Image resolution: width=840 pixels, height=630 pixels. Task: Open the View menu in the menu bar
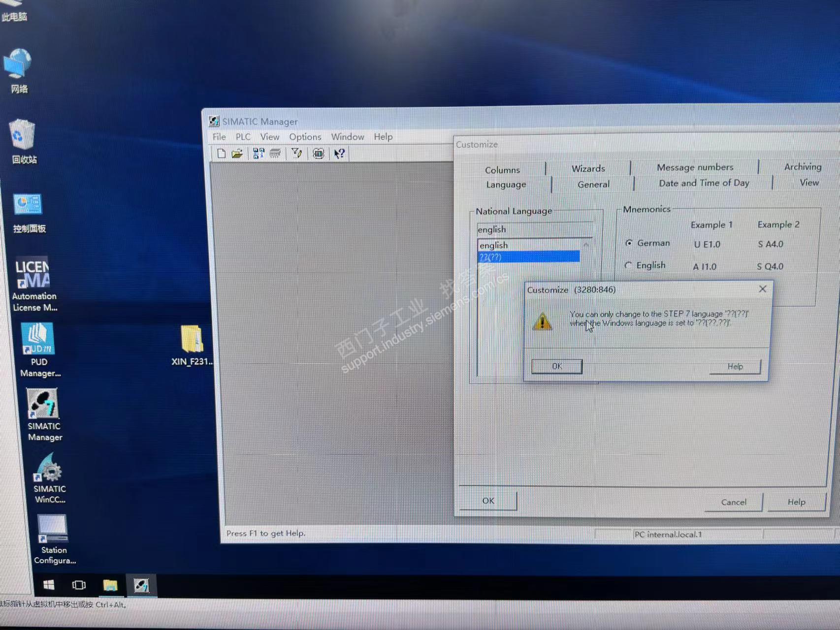270,137
